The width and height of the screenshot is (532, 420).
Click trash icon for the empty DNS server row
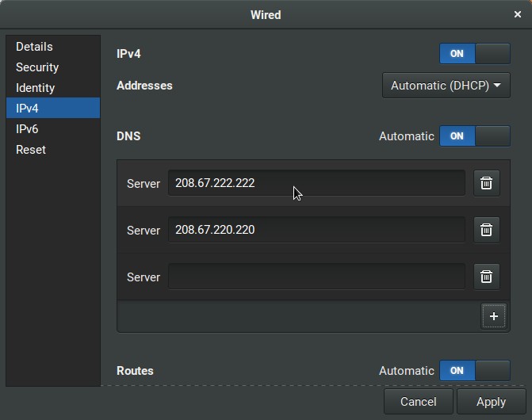point(486,277)
